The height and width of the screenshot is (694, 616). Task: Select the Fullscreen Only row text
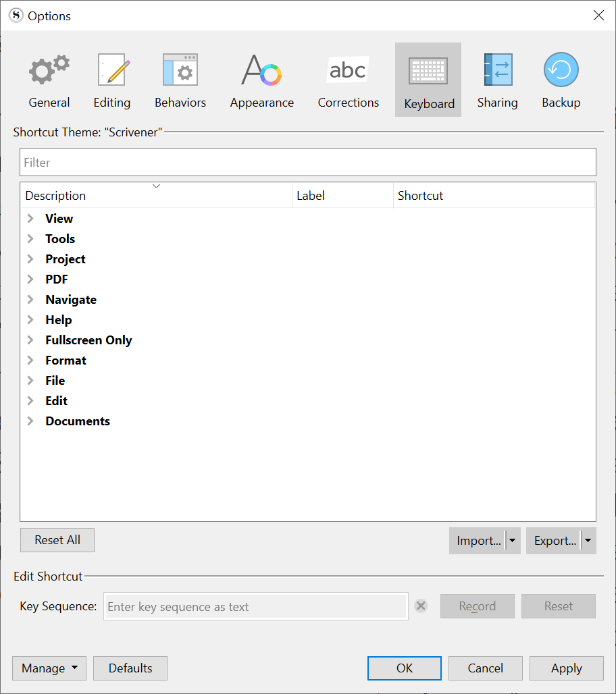pos(88,340)
